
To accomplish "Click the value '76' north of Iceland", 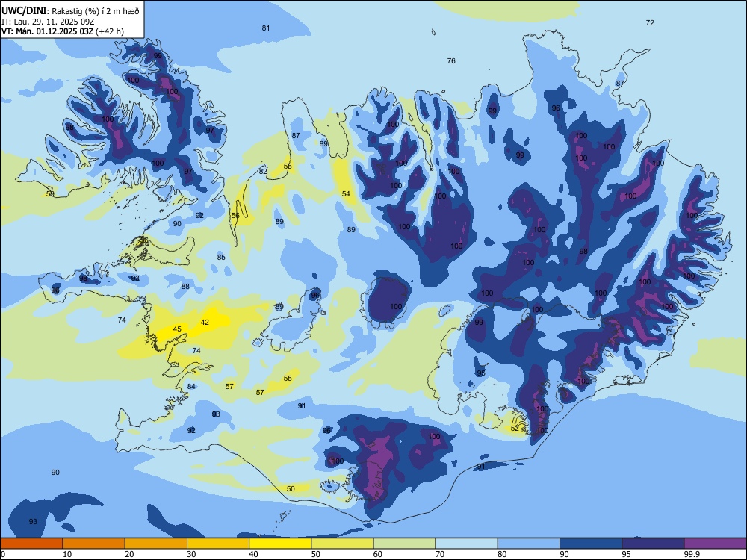I will 451,61.
